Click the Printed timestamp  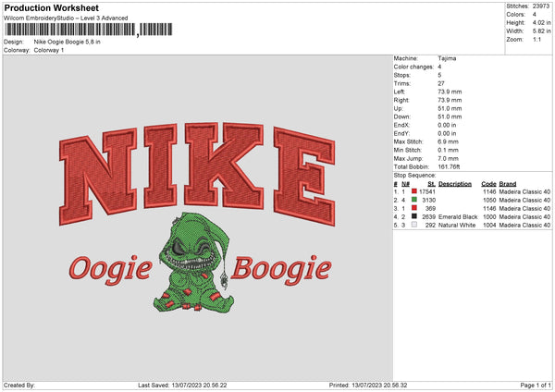click(x=368, y=385)
